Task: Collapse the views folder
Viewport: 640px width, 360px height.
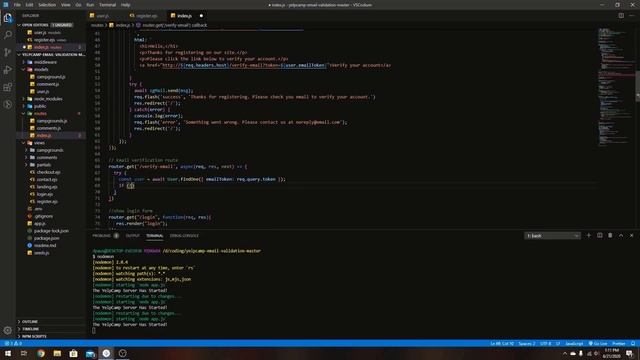Action: coord(39,143)
